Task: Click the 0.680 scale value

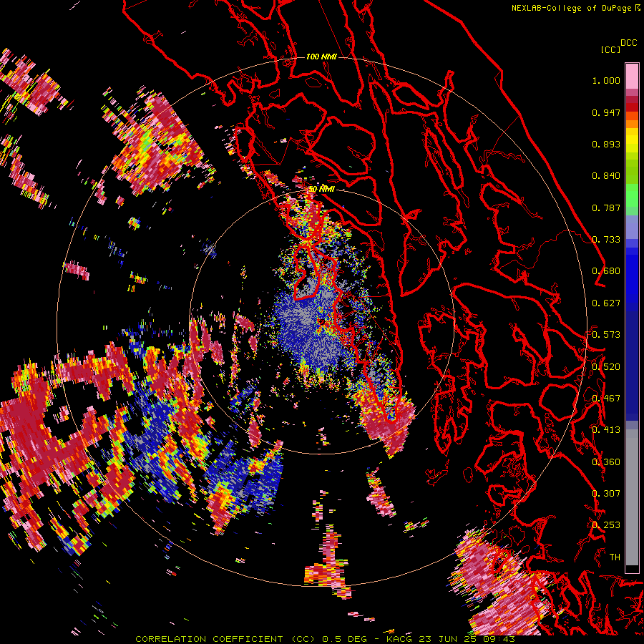Action: click(x=606, y=271)
